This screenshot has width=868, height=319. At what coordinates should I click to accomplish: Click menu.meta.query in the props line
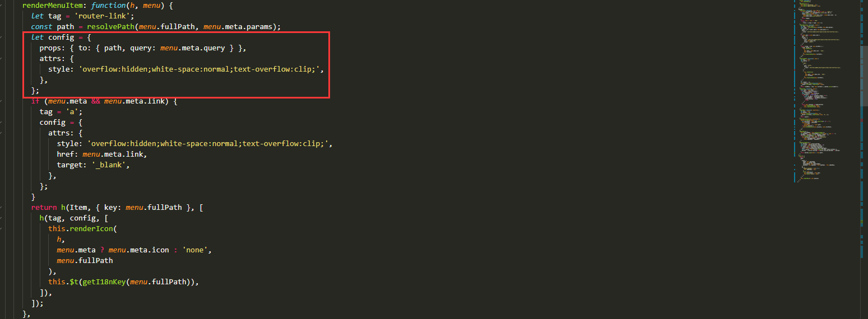[x=192, y=48]
